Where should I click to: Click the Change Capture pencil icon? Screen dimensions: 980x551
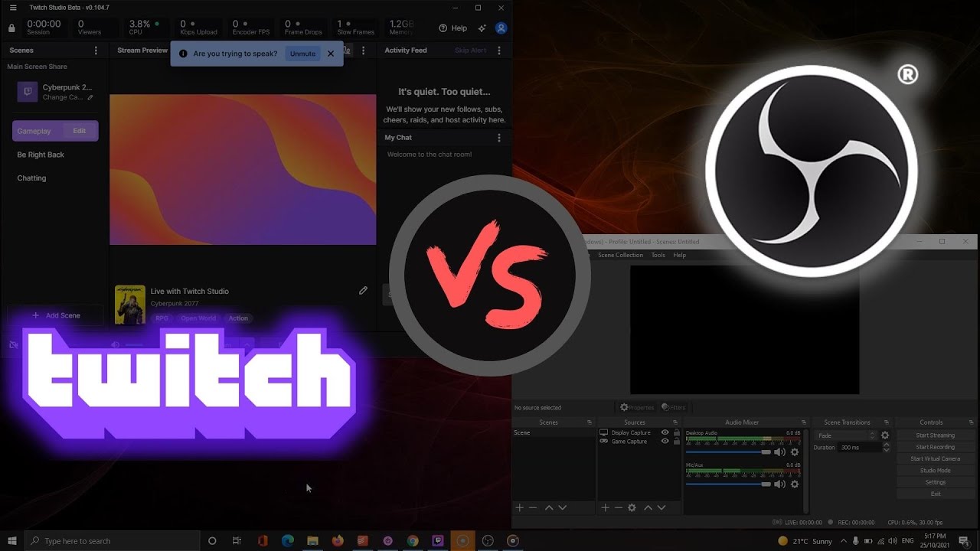coord(90,97)
